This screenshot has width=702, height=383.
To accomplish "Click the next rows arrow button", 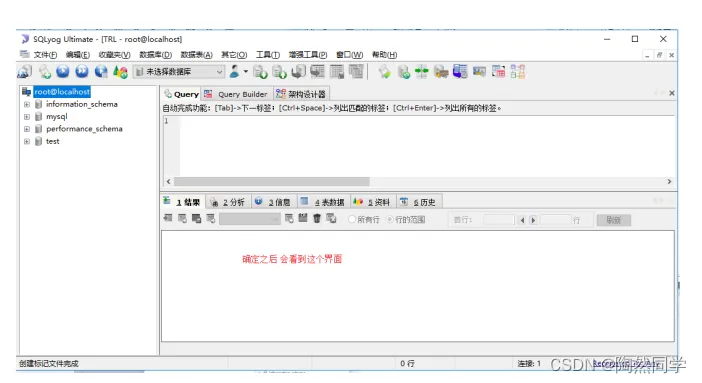I will [533, 220].
